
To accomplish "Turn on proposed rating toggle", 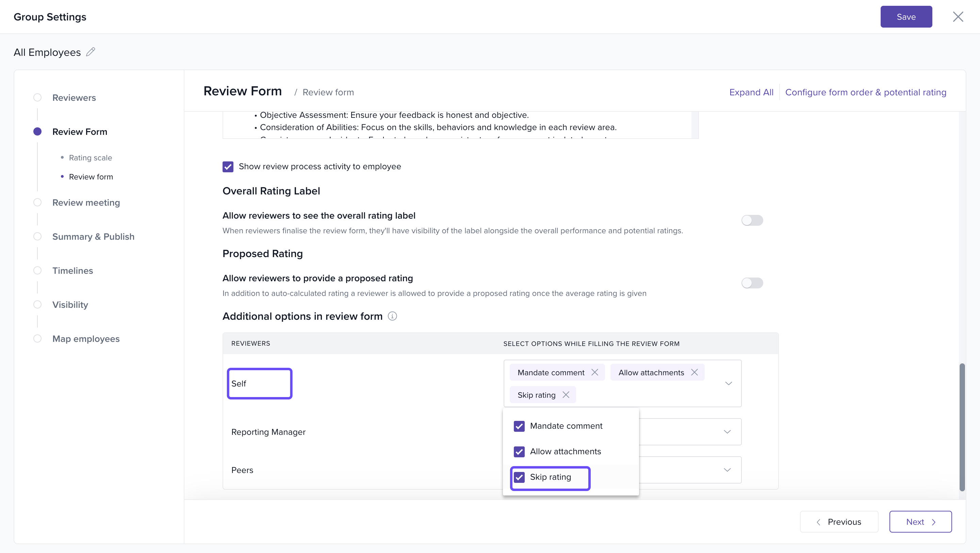I will pos(752,283).
